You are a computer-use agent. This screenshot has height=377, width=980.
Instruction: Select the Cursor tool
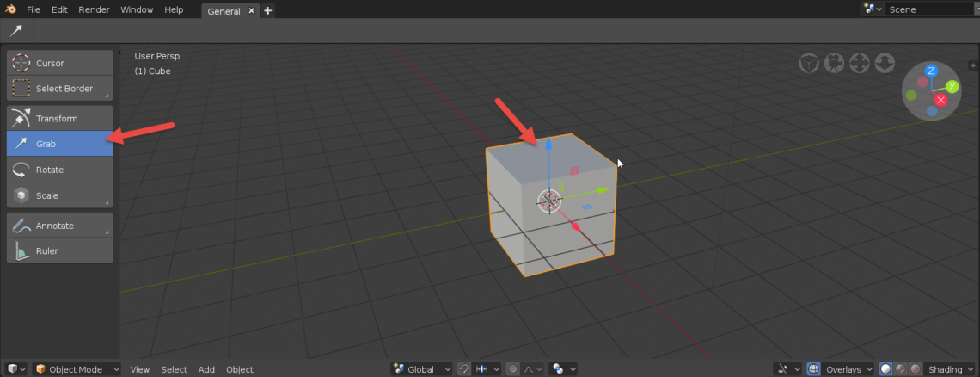(x=59, y=63)
